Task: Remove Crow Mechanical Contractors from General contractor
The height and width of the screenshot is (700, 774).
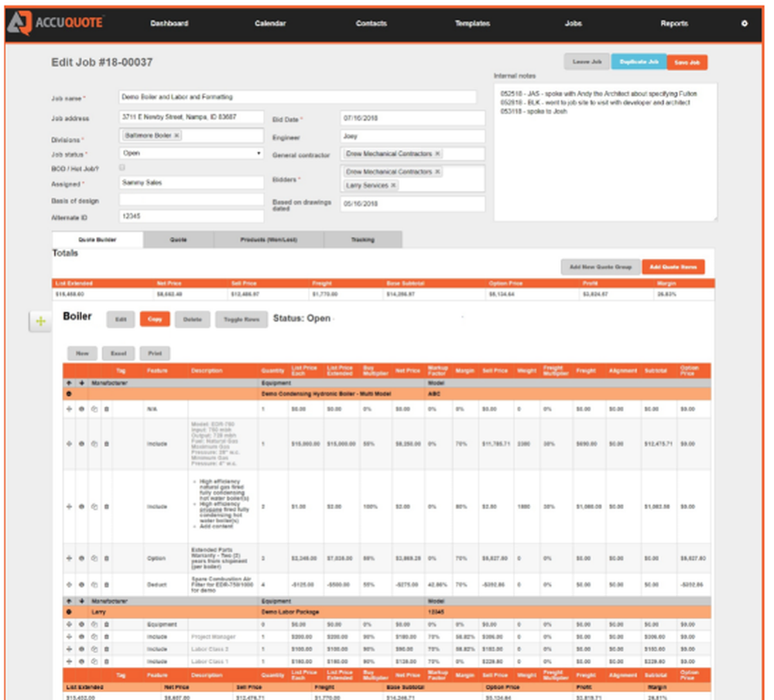Action: 437,154
